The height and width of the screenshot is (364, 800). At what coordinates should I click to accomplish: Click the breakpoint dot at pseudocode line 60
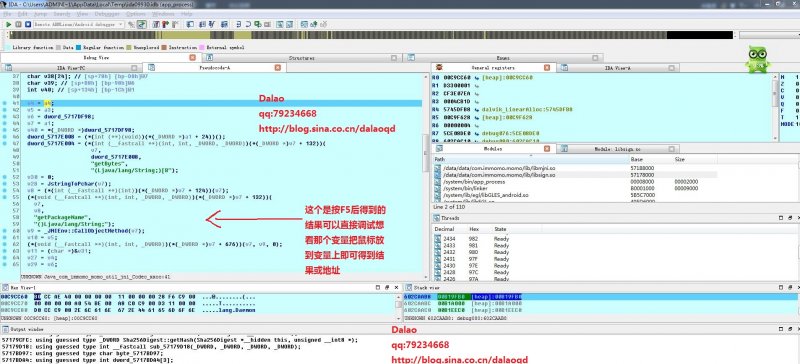pyautogui.click(x=5, y=231)
